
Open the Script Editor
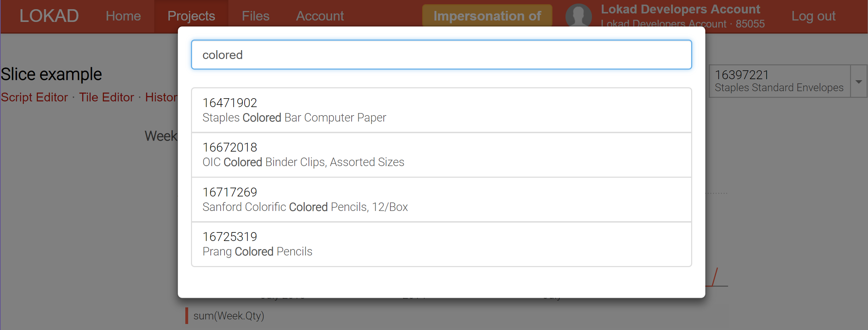pos(34,97)
